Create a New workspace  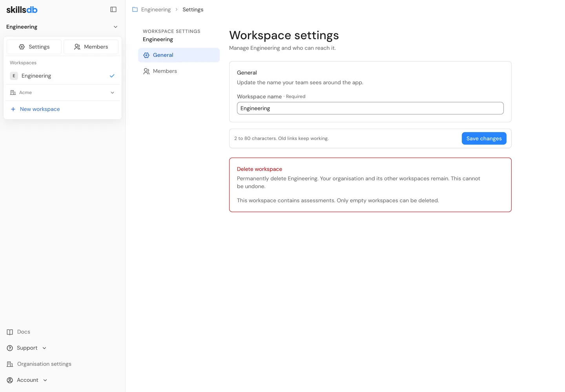pyautogui.click(x=62, y=109)
